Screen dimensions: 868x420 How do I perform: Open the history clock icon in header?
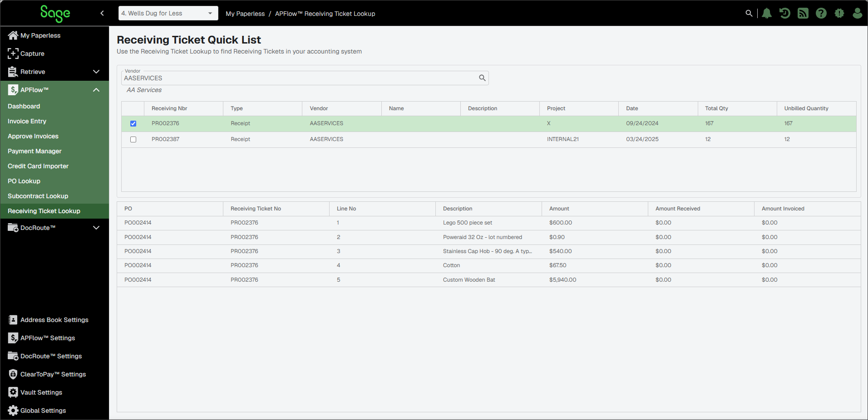[x=785, y=14]
